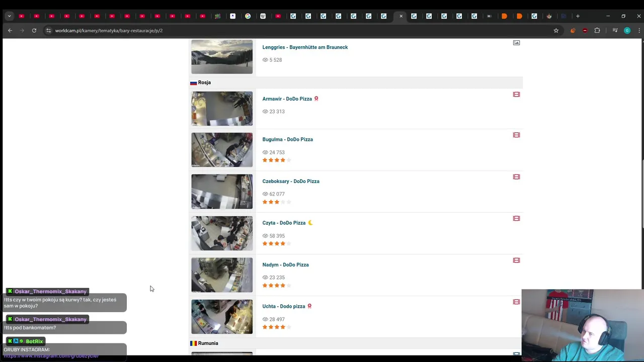
Task: Open the Instagram link in chat overlay
Action: click(x=51, y=356)
